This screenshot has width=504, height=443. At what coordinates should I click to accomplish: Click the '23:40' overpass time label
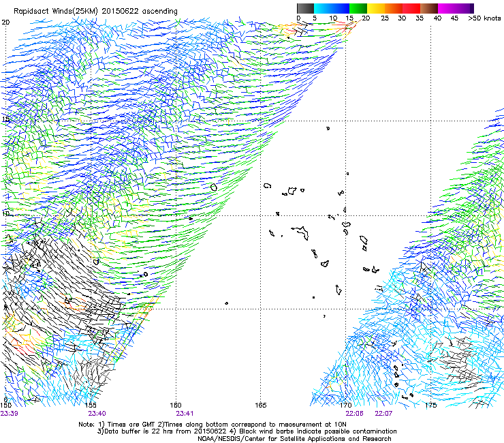coord(97,414)
